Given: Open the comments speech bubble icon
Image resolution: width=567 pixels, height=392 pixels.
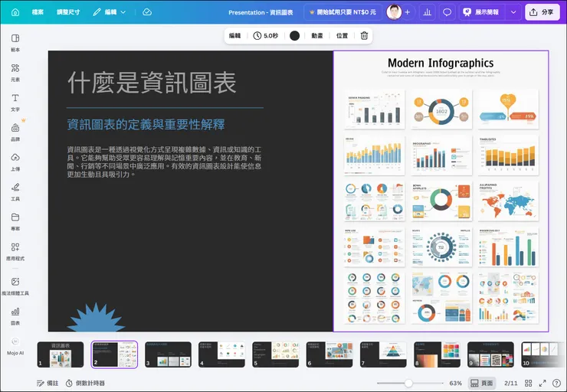Looking at the screenshot, I should click(447, 12).
